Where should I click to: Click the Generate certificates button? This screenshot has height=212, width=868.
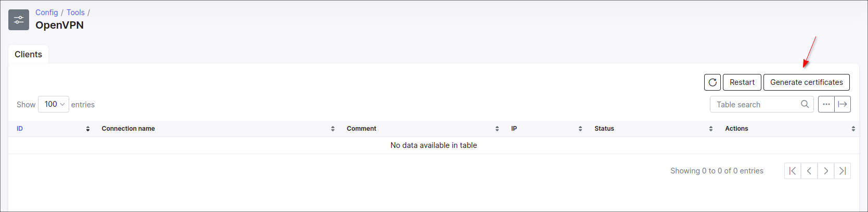[806, 82]
